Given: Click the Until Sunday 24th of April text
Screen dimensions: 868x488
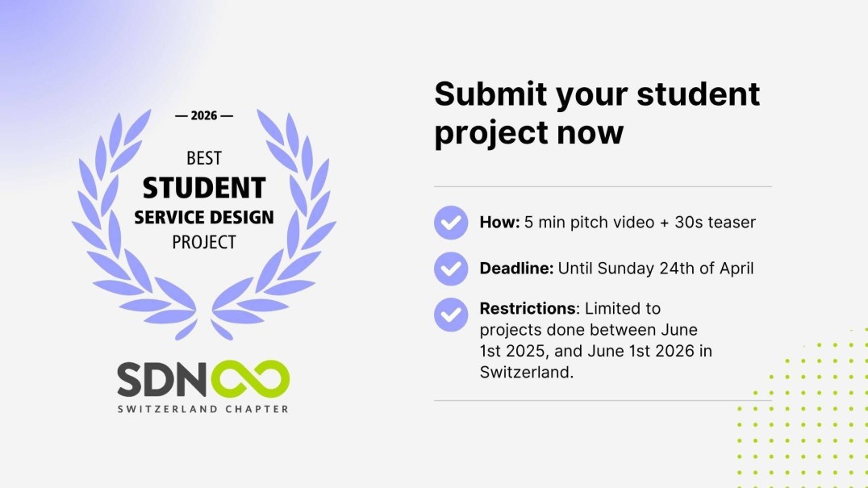Looking at the screenshot, I should (655, 269).
